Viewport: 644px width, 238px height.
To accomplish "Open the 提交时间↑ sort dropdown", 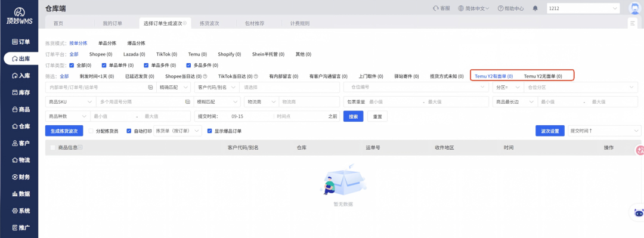I will click(x=604, y=131).
